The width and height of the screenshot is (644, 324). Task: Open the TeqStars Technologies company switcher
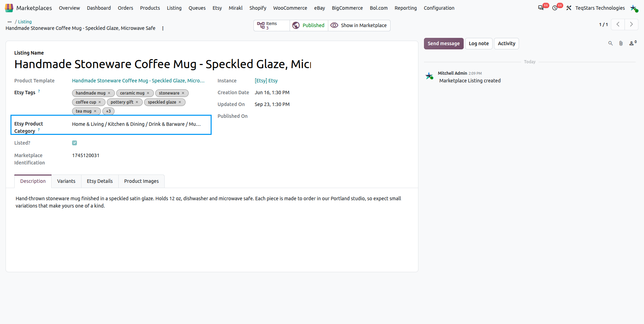click(x=600, y=8)
